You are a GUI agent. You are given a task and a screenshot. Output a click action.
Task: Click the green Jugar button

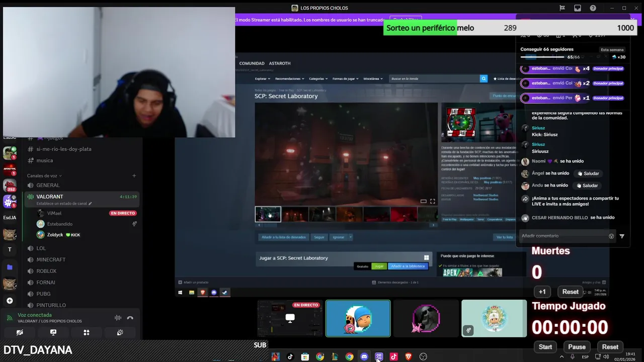[379, 266]
